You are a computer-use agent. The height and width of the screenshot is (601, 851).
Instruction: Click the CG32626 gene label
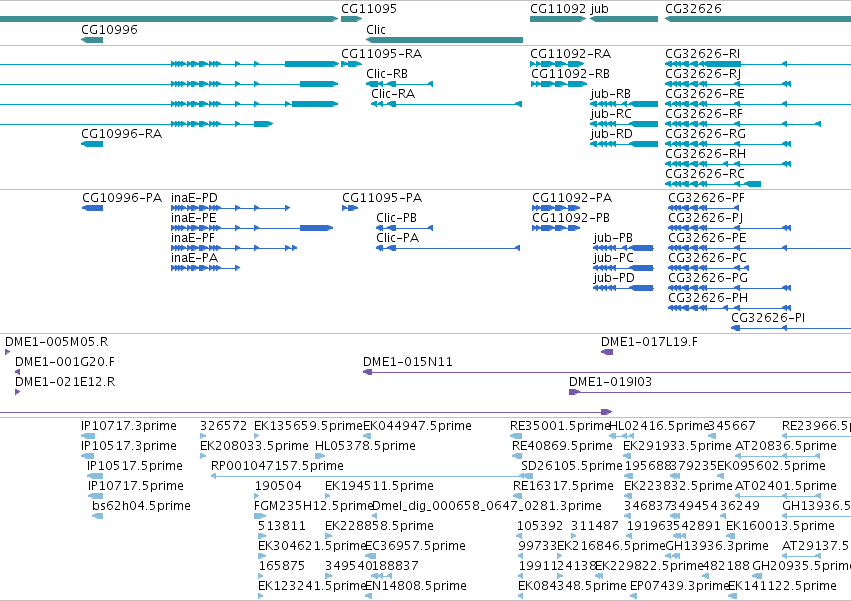click(x=693, y=9)
